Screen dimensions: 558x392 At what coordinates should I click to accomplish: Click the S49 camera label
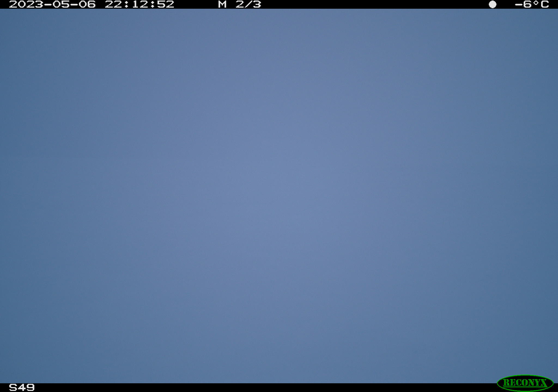click(22, 387)
